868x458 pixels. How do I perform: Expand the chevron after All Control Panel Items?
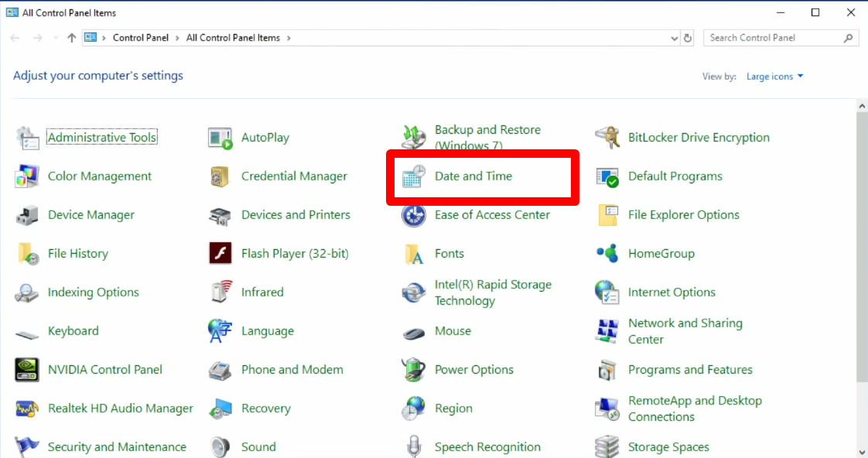(289, 38)
